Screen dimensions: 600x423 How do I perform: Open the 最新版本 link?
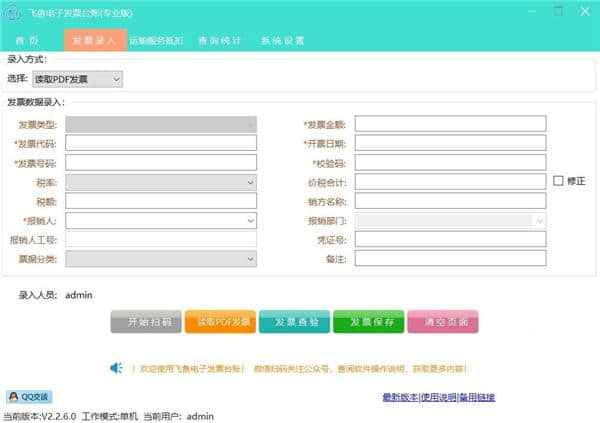coord(399,398)
